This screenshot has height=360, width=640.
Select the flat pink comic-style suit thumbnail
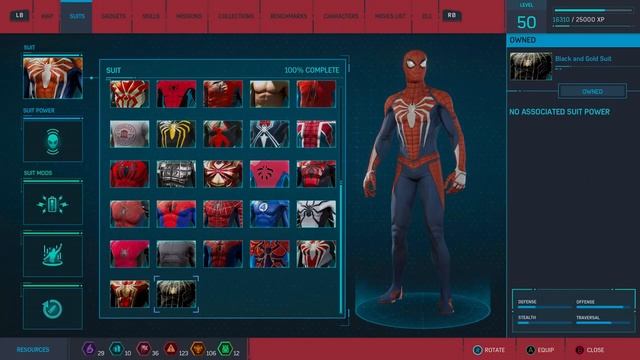click(269, 174)
